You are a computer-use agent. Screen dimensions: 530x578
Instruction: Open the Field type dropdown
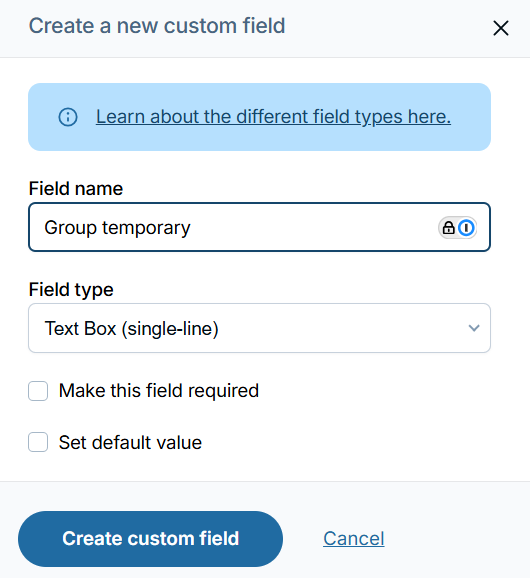259,328
